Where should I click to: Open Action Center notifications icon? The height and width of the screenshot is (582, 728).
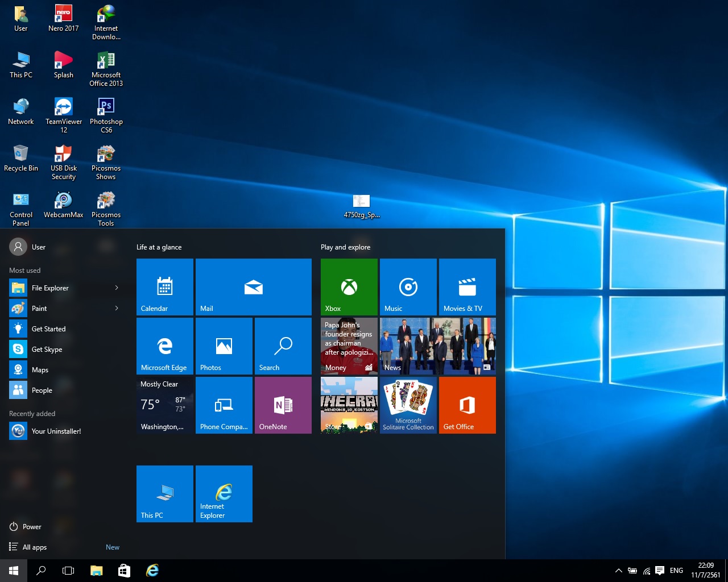[660, 571]
